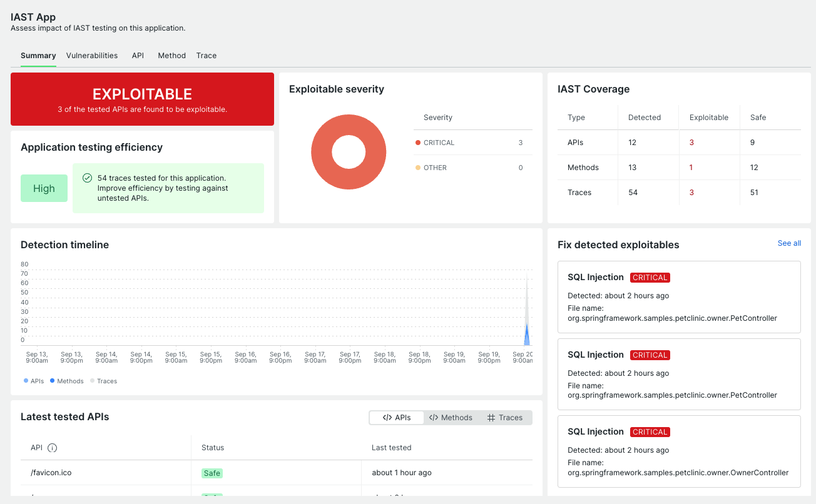Toggle Methods series in timeline legend
816x504 pixels.
tap(66, 381)
